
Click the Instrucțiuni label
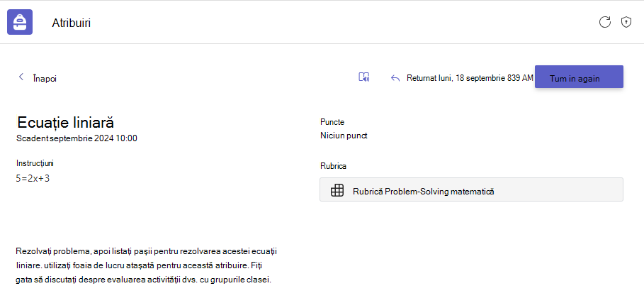(x=35, y=163)
